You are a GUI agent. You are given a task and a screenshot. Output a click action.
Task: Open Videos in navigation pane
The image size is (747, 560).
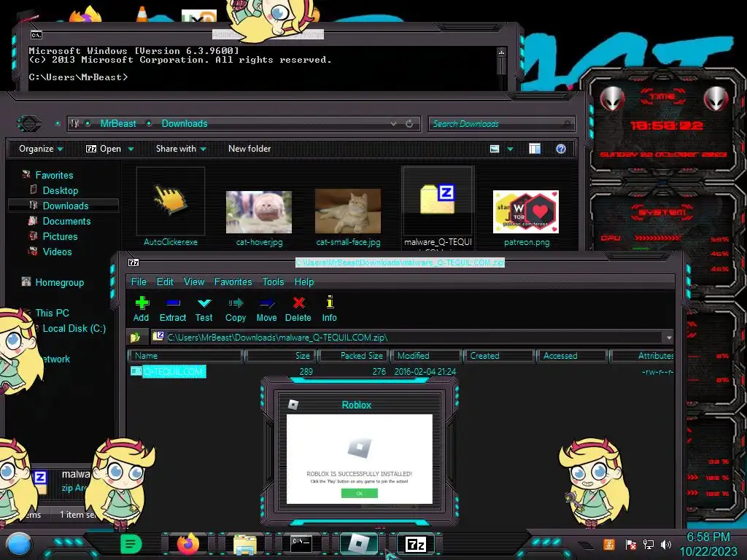point(57,252)
